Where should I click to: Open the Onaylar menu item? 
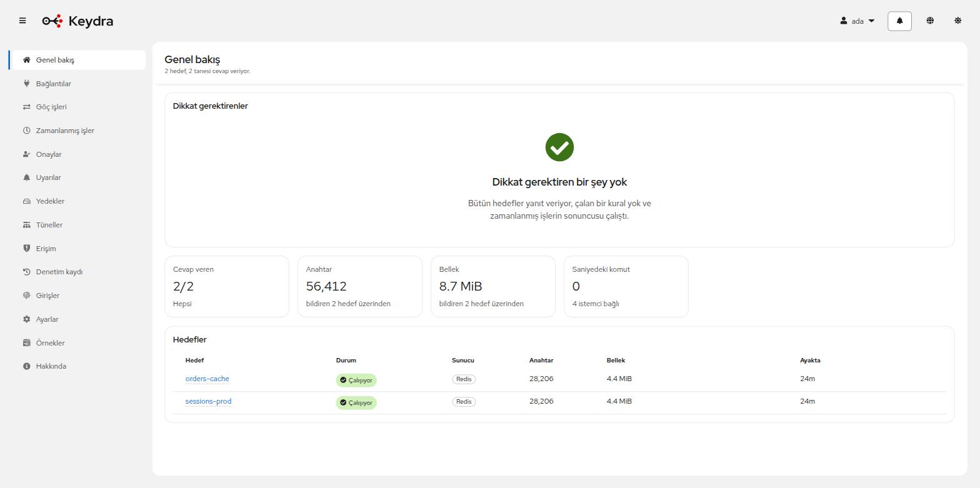(77, 154)
